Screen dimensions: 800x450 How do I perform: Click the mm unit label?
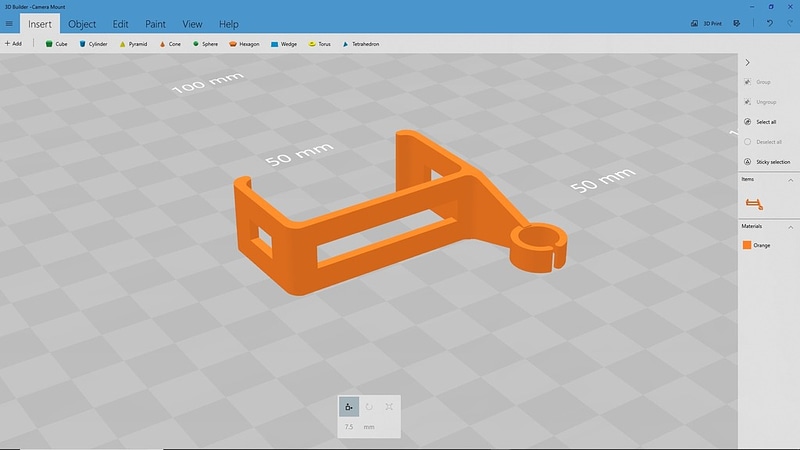[x=369, y=427]
